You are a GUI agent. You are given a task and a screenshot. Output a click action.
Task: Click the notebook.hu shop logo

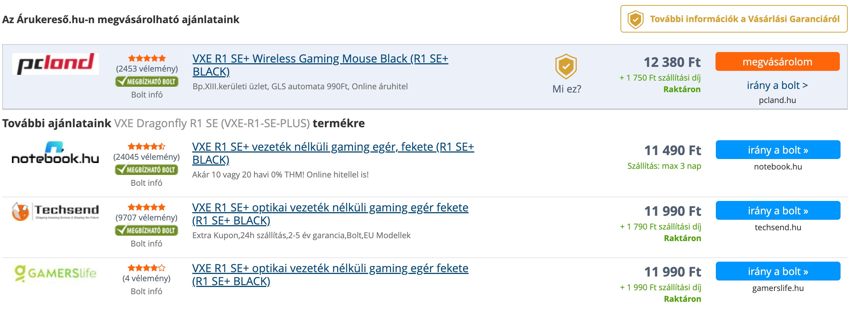tap(55, 153)
